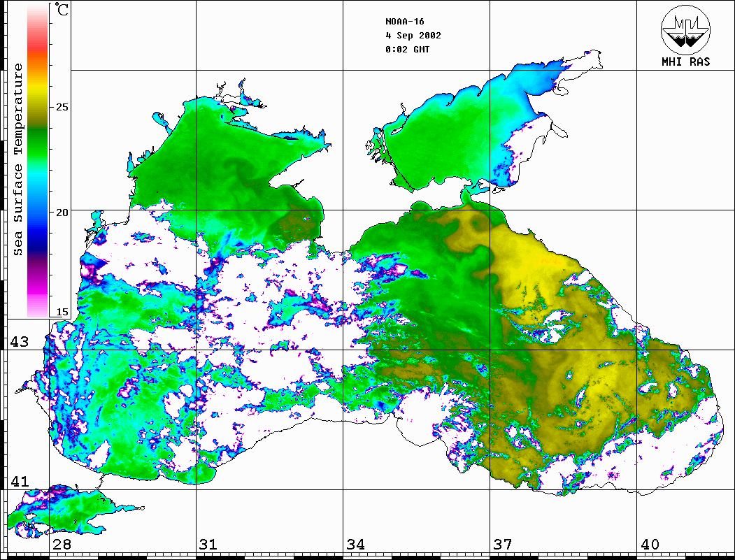Screen dimensions: 735x560
Task: Click the 'Sea Surface Temperature' legend title
Action: 17,159
